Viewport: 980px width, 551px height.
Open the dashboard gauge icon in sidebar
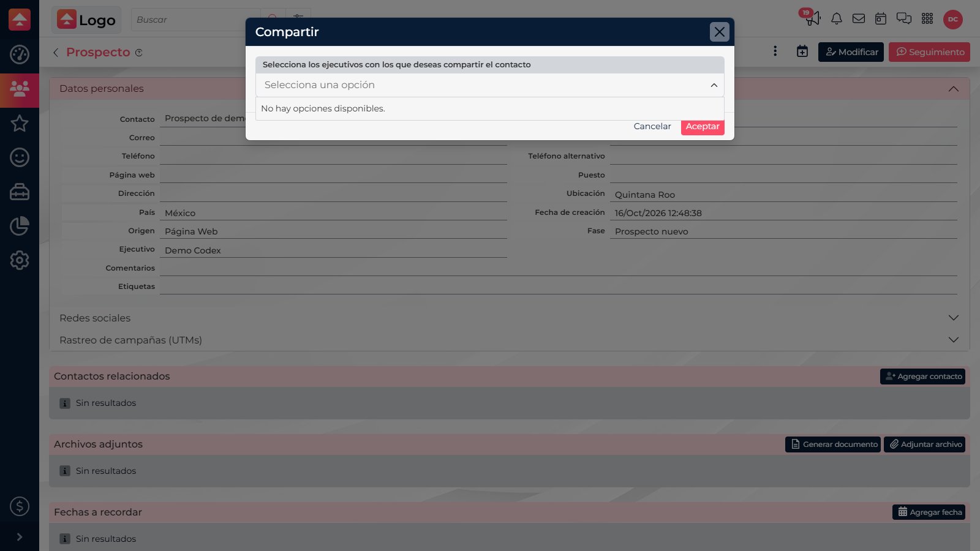pos(20,54)
